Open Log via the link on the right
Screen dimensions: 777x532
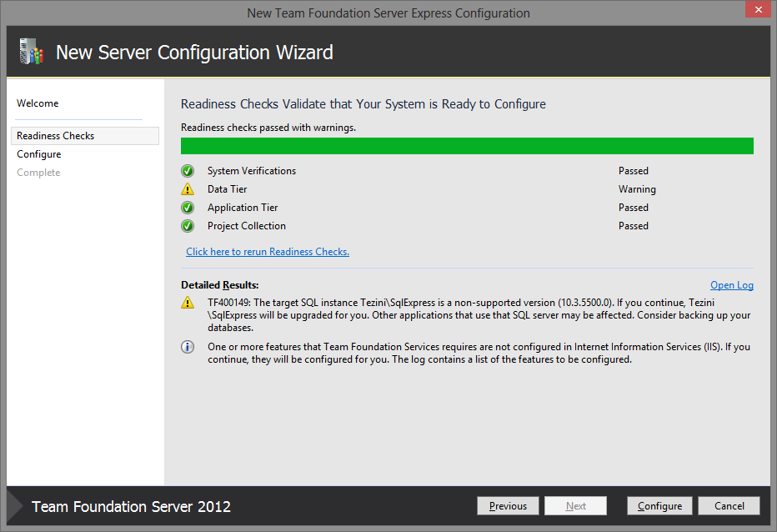click(731, 284)
